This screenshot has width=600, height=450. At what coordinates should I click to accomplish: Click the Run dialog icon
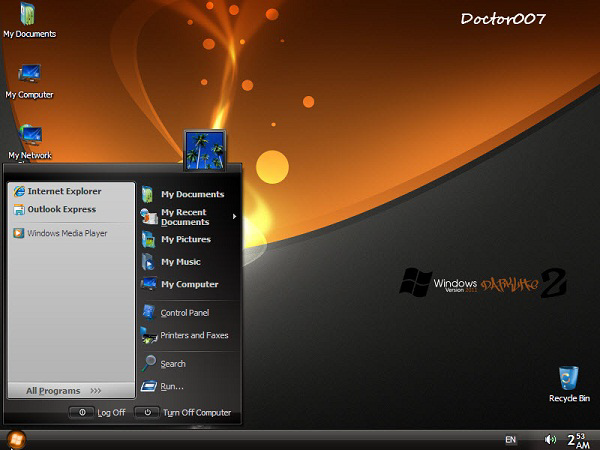[x=148, y=386]
